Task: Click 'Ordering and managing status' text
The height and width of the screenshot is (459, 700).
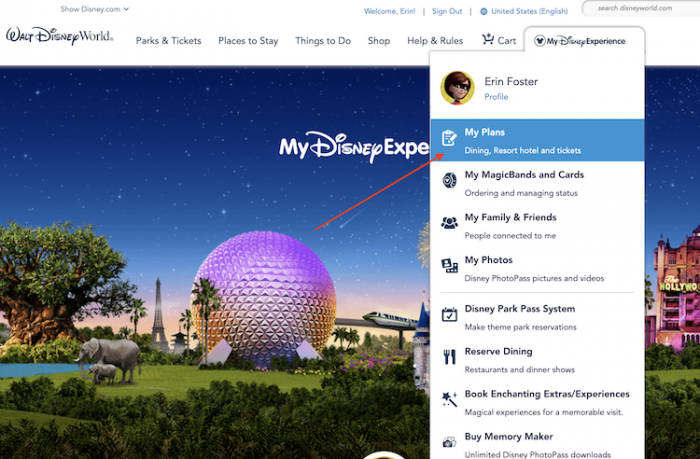Action: coord(521,193)
